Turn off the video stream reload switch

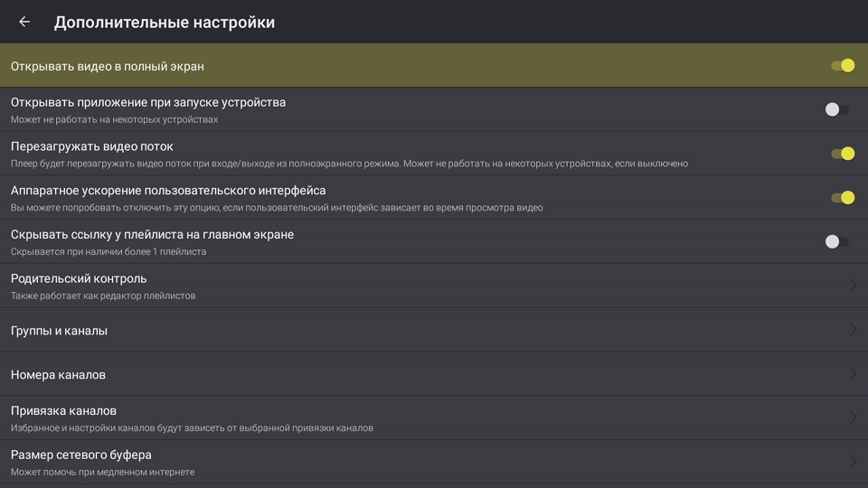[x=842, y=154]
